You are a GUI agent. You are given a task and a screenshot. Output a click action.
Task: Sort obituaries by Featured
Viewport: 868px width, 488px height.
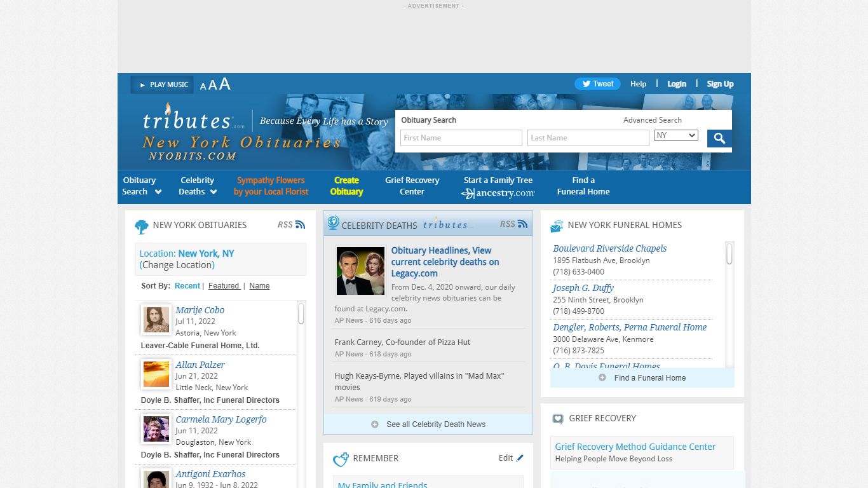(x=224, y=286)
